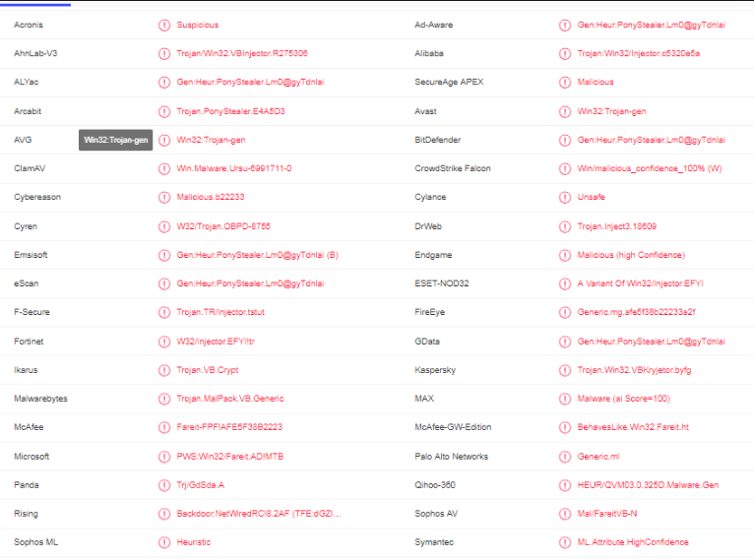Click W32/Injector.EFYI!tr for Fortinet
This screenshot has height=560, width=754.
click(x=216, y=342)
